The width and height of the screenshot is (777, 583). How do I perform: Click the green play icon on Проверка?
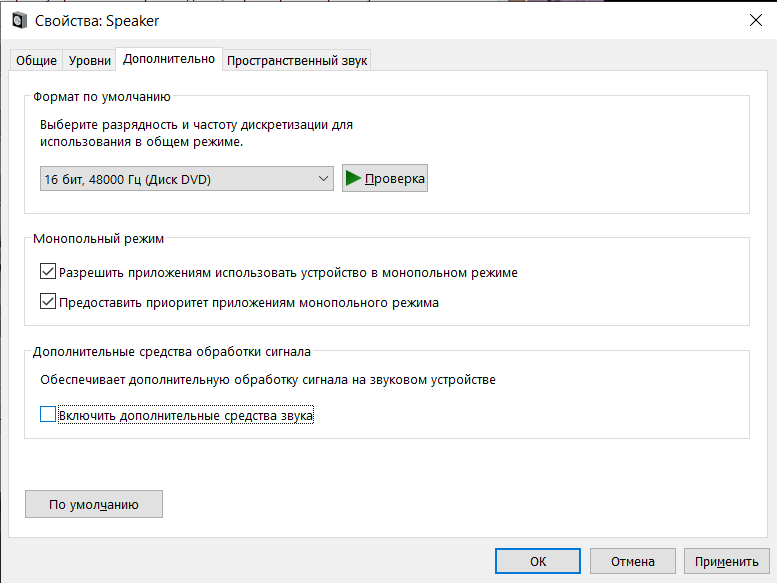pos(353,178)
